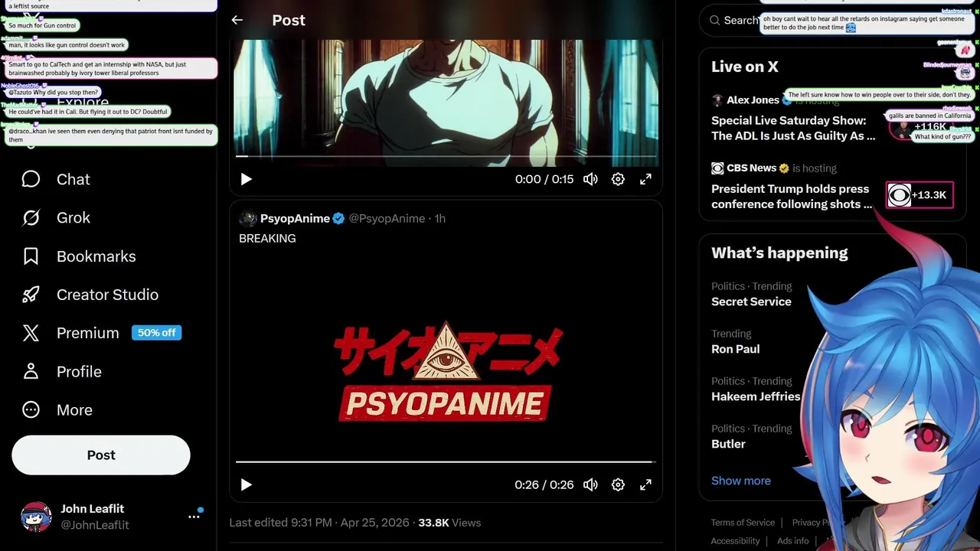The width and height of the screenshot is (980, 551).
Task: Open CBS News Trump press conference
Action: point(833,187)
